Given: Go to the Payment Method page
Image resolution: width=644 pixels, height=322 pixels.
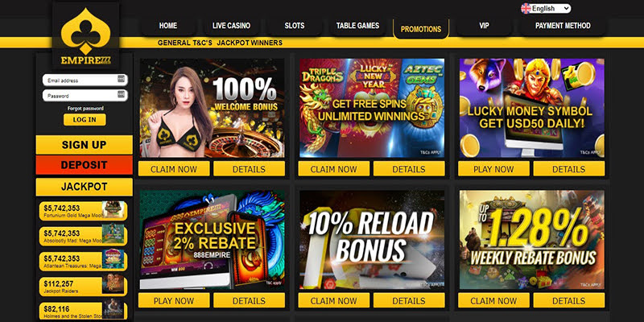Looking at the screenshot, I should pyautogui.click(x=563, y=26).
